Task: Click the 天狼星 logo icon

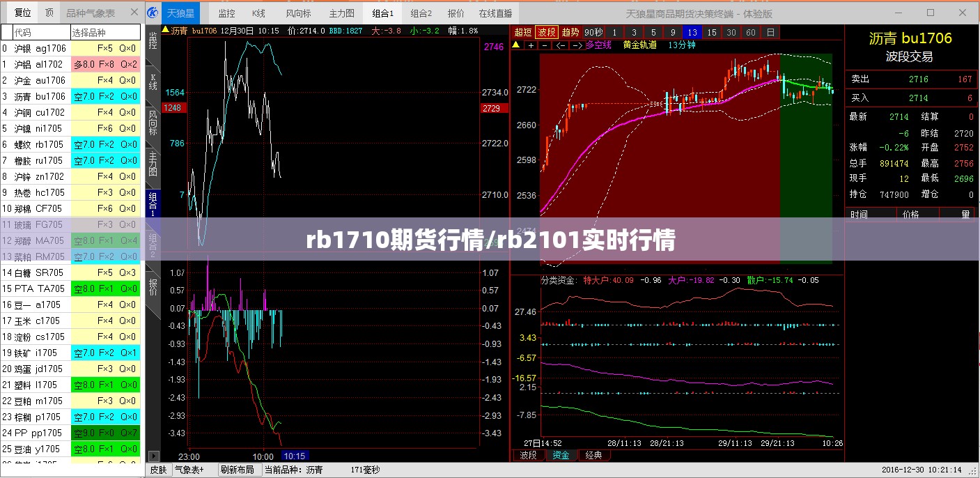Action: tap(153, 13)
